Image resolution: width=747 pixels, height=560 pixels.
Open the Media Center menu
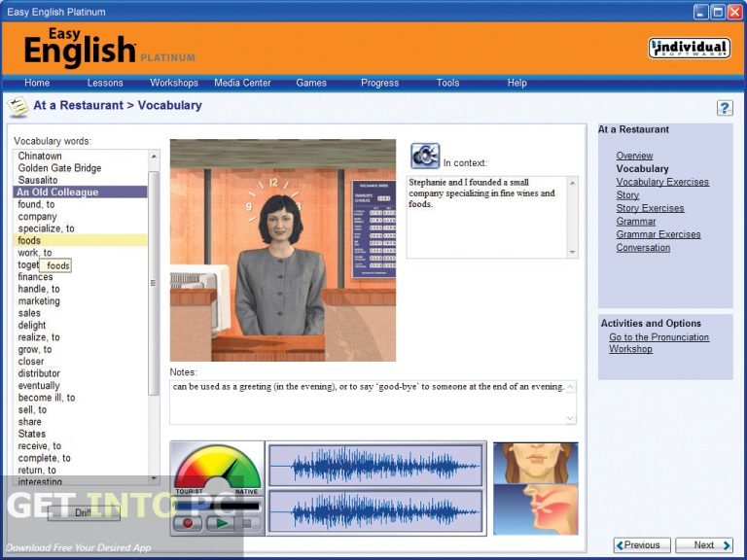tap(242, 83)
